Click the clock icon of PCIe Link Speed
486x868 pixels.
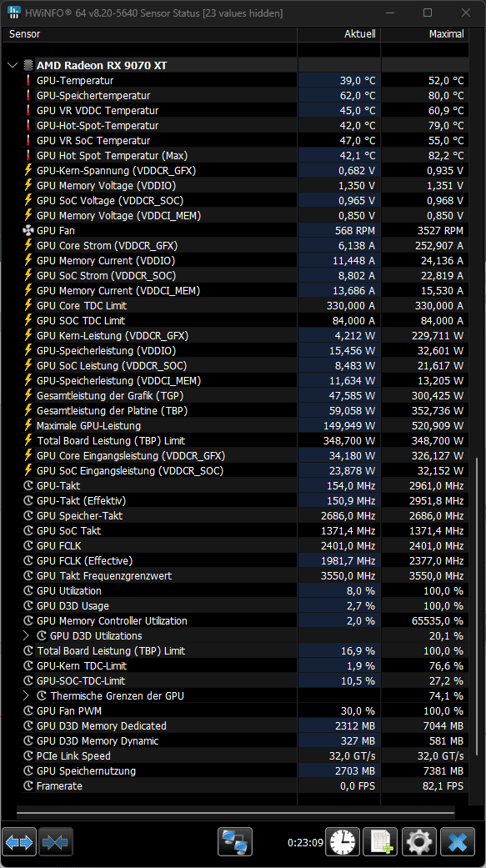click(x=29, y=755)
